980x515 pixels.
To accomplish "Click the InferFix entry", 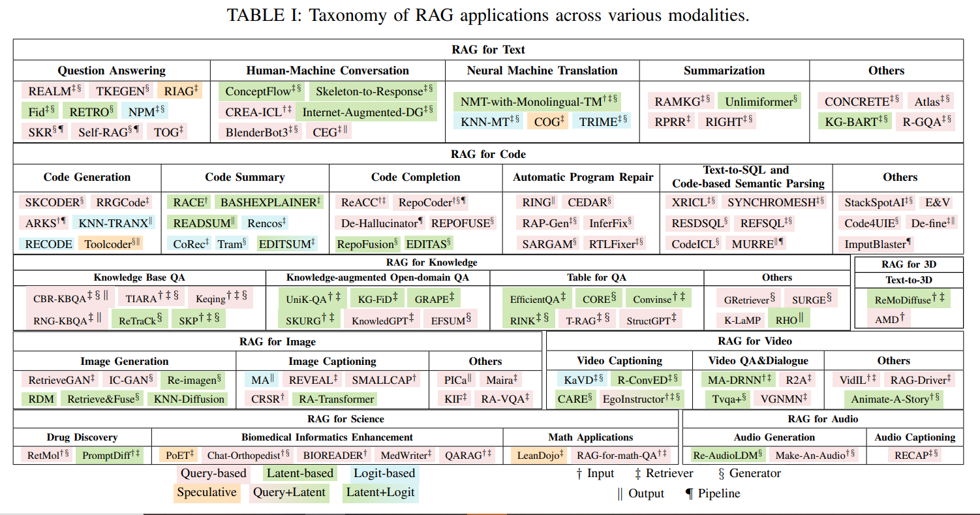I will pos(609,223).
